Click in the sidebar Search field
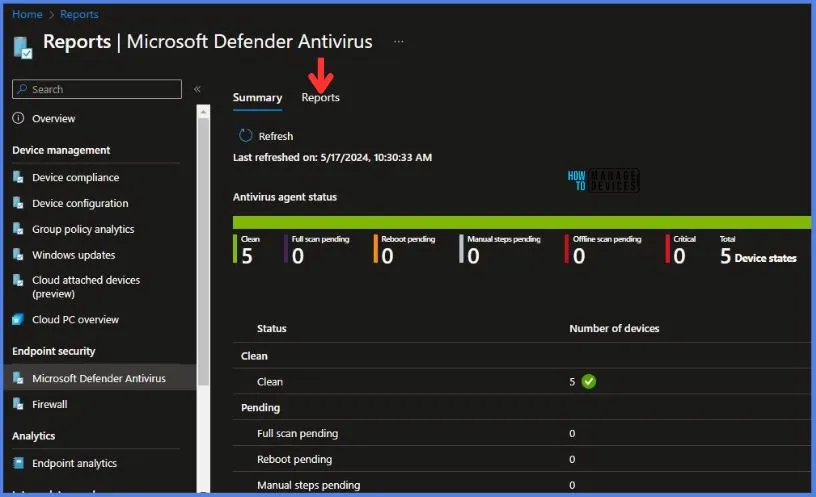 (x=97, y=89)
